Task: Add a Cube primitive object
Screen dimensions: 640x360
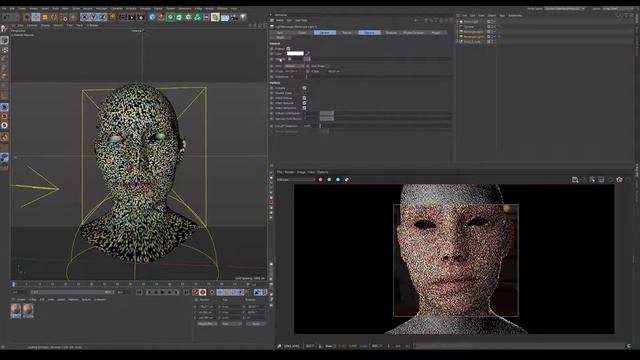Action: 153,17
